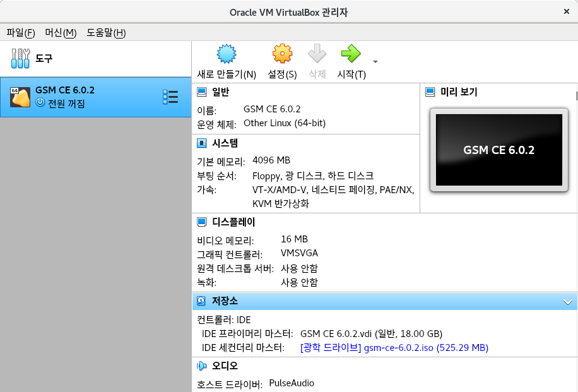Click the '컨트롤러: IDE' text
578x392 pixels.
pyautogui.click(x=224, y=319)
